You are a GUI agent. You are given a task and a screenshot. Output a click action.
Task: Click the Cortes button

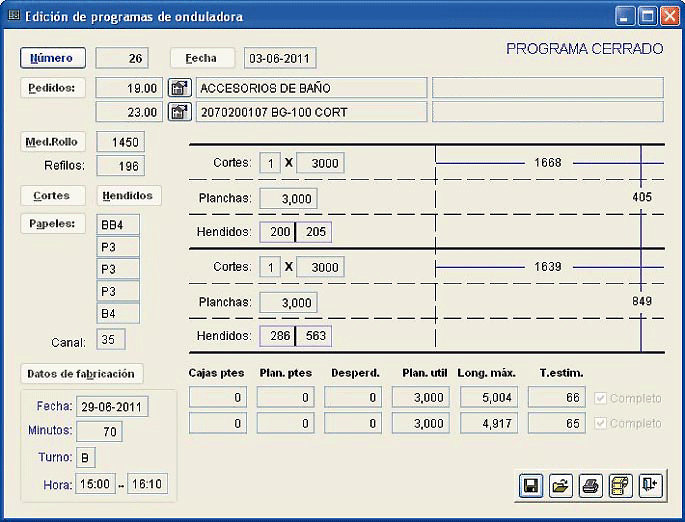pos(52,195)
